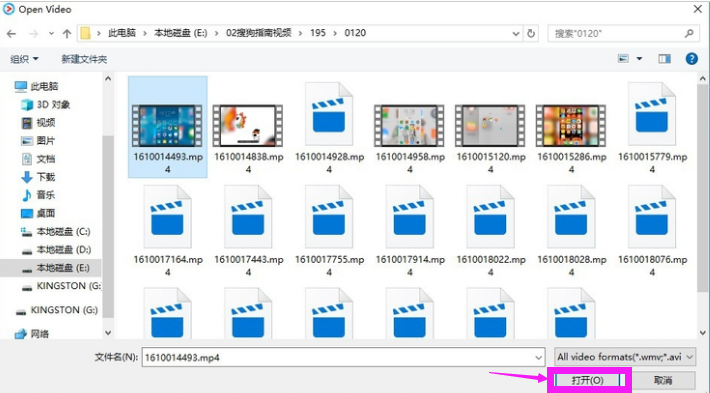Select the 1610015286.mp4 video thumbnail
Viewport: 710px width, 393px height.
[571, 125]
